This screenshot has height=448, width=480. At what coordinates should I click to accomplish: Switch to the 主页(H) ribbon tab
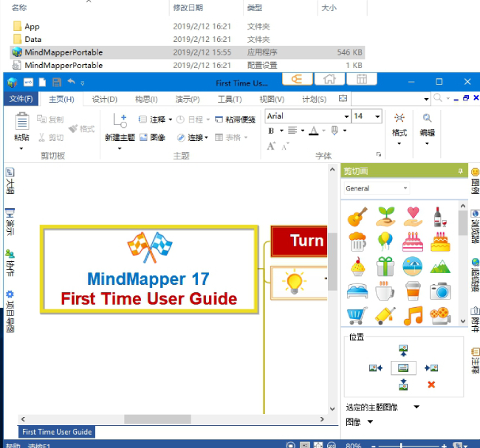62,99
